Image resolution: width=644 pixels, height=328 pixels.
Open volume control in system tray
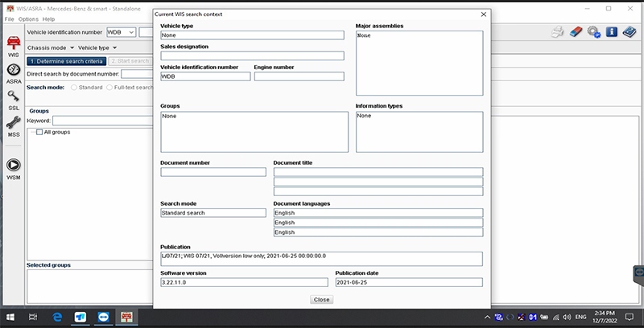pyautogui.click(x=568, y=317)
